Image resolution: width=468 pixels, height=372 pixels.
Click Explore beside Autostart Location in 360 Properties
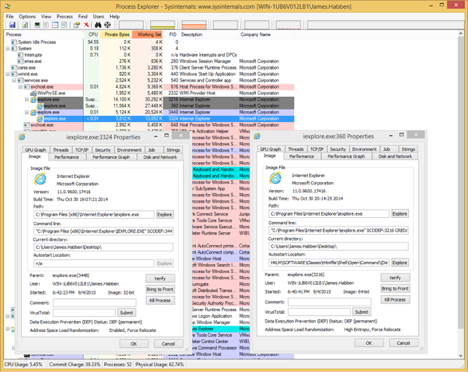coord(400,263)
